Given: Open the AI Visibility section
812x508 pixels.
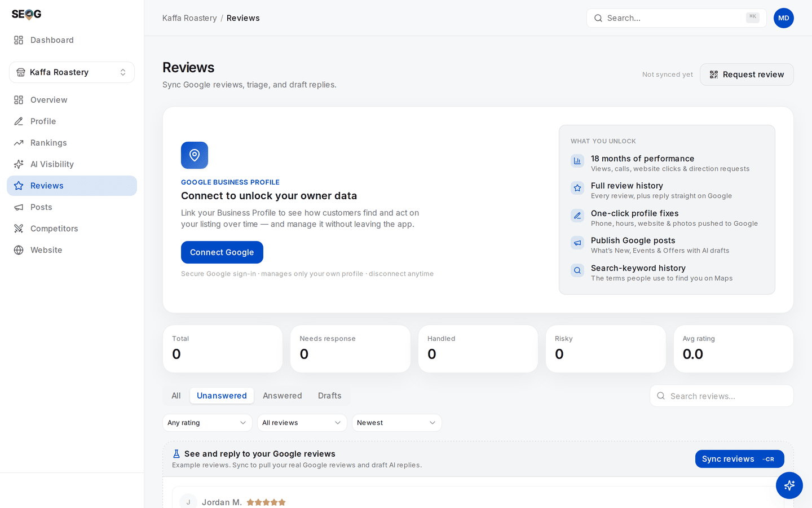Looking at the screenshot, I should [72, 164].
